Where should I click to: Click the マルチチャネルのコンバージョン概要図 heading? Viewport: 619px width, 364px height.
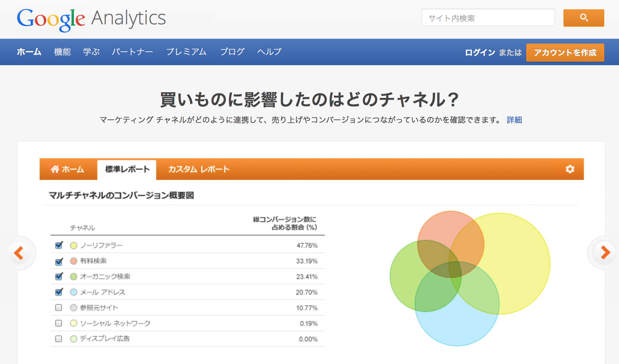121,196
